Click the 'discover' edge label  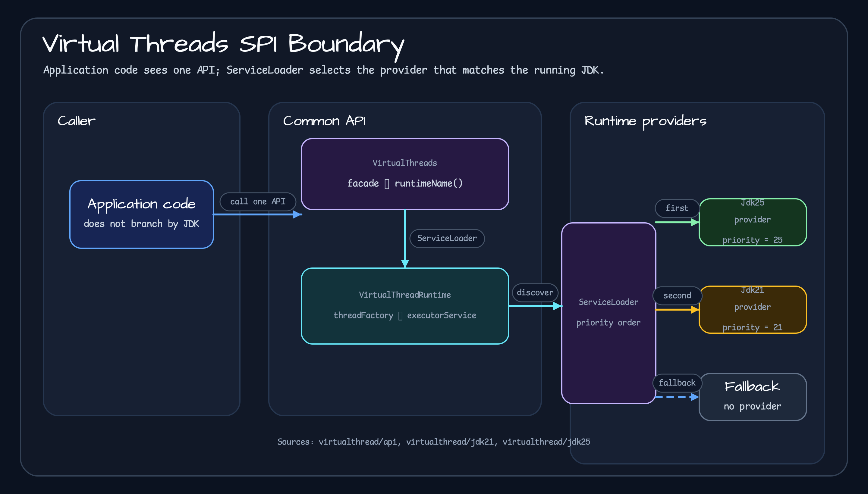pyautogui.click(x=535, y=292)
